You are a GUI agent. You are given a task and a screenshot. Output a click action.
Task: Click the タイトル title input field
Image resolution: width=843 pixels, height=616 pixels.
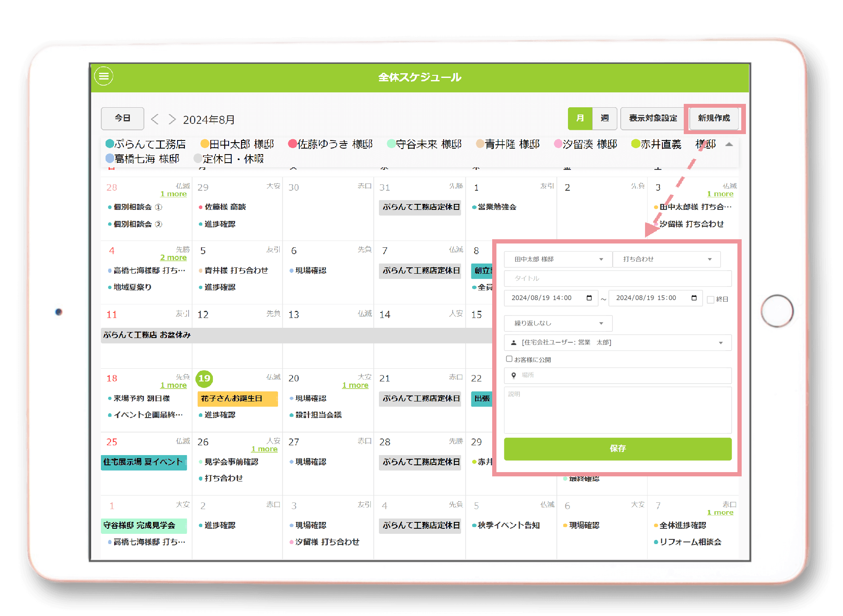(617, 278)
